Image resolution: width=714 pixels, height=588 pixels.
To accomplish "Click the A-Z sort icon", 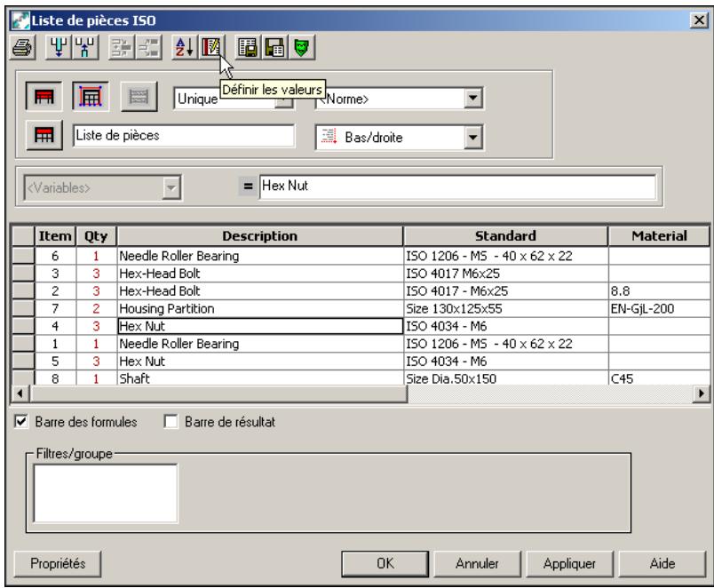I will click(x=185, y=47).
